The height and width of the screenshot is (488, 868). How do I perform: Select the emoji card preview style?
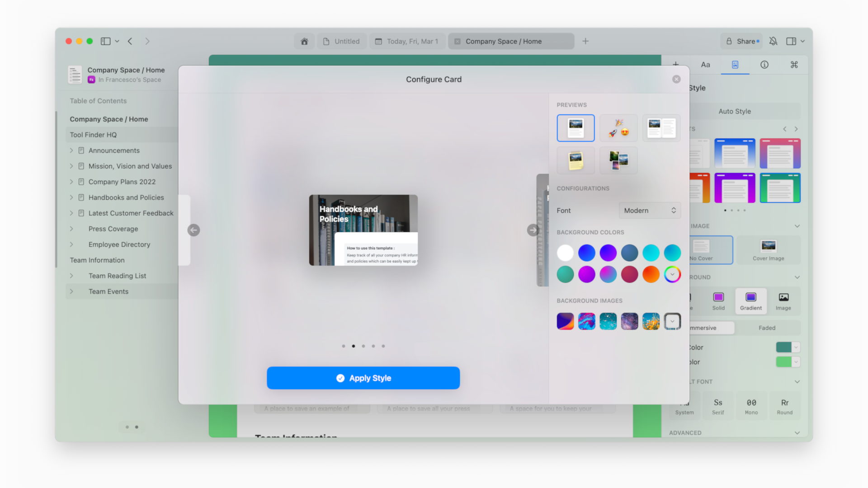click(x=618, y=128)
